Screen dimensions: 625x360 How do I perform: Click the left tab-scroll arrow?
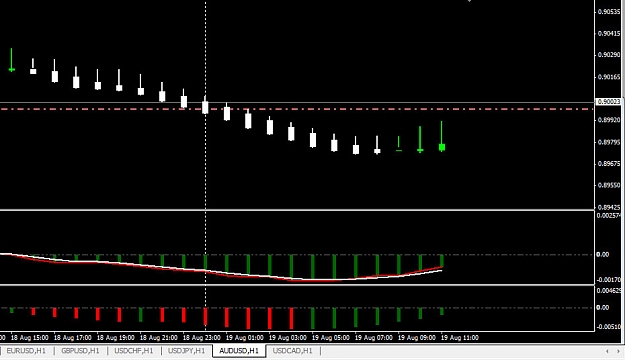(607, 351)
